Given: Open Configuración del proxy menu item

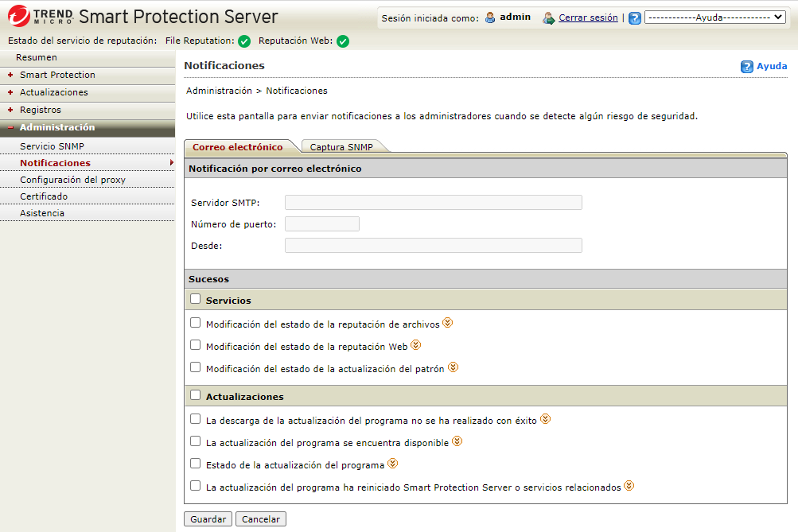Looking at the screenshot, I should pos(72,180).
